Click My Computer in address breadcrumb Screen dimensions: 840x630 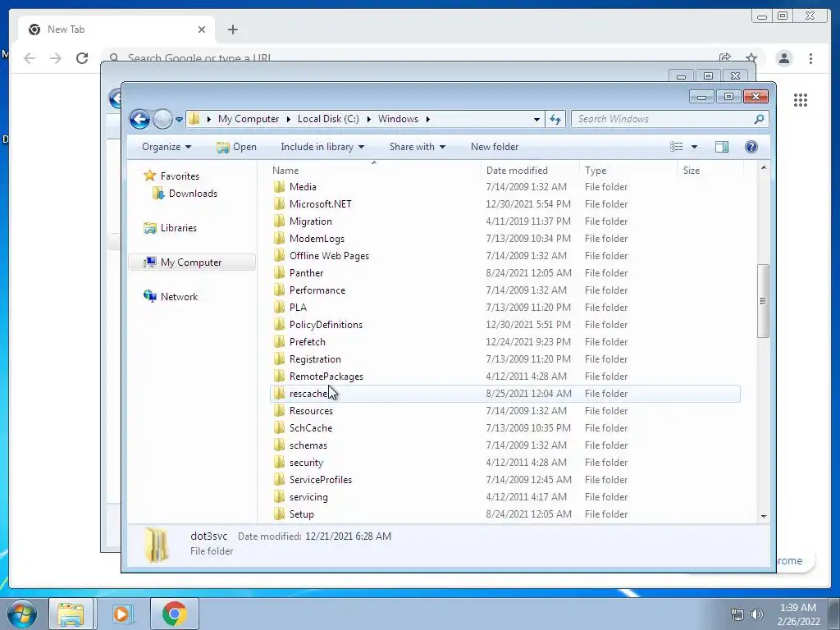tap(249, 119)
